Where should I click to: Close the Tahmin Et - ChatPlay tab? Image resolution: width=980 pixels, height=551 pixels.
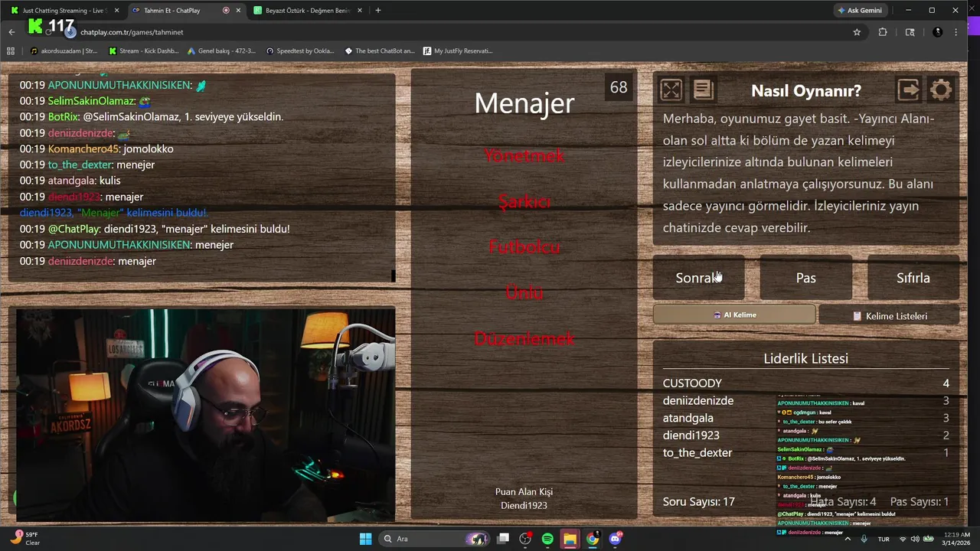pyautogui.click(x=238, y=11)
